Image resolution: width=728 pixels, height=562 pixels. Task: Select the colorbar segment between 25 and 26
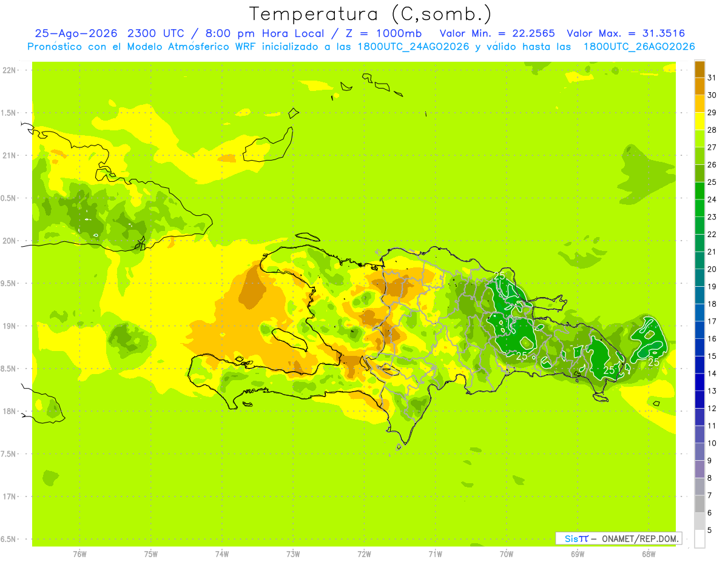coord(699,173)
